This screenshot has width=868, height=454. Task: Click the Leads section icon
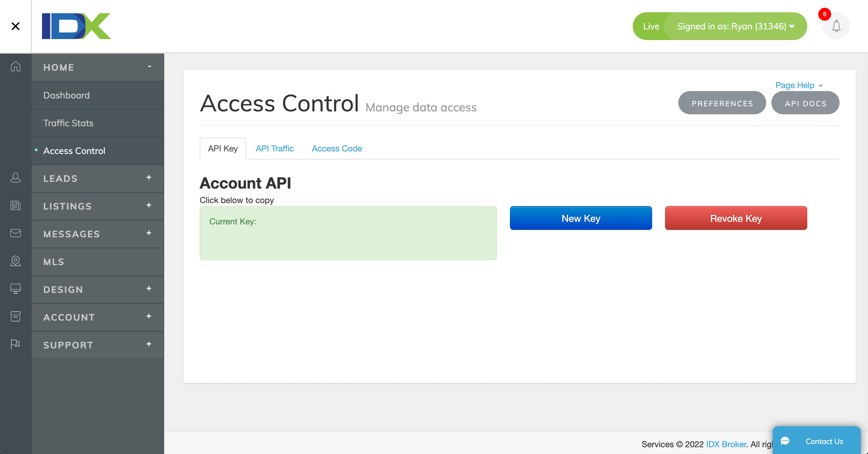[16, 178]
